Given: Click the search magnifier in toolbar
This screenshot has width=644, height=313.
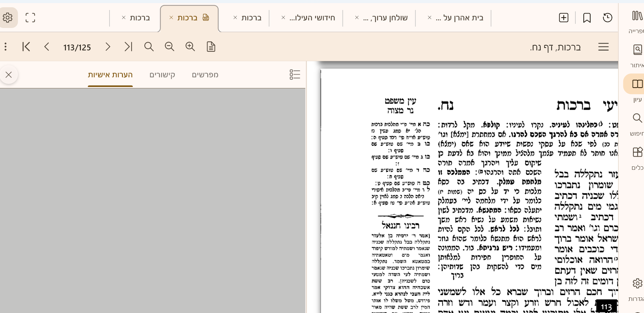Looking at the screenshot, I should click(149, 47).
